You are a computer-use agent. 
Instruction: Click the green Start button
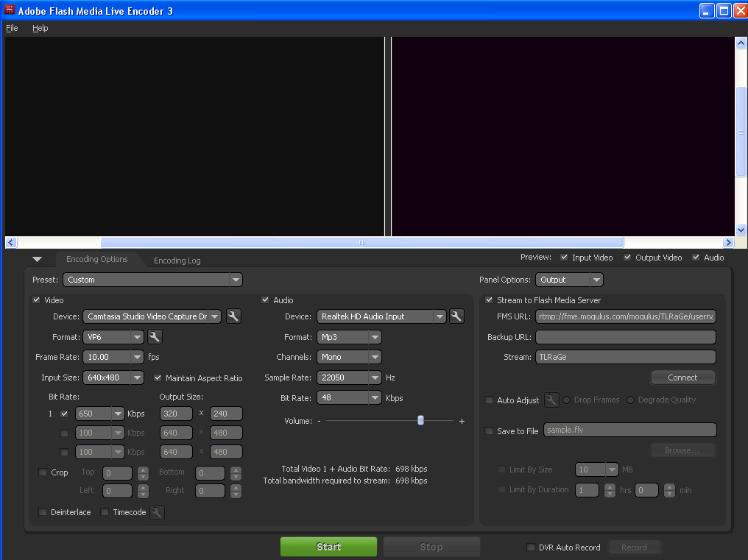(x=328, y=547)
